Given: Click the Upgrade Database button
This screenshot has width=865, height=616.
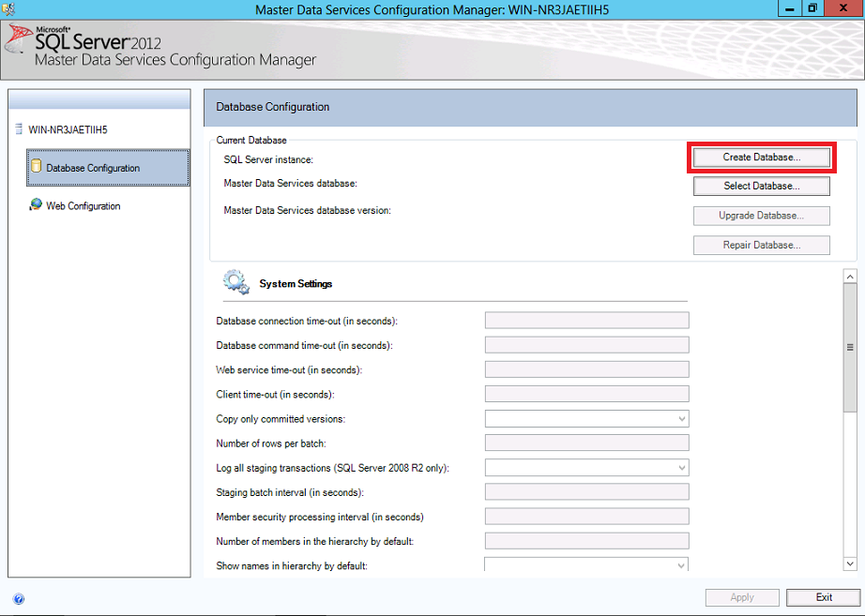Looking at the screenshot, I should pos(761,216).
